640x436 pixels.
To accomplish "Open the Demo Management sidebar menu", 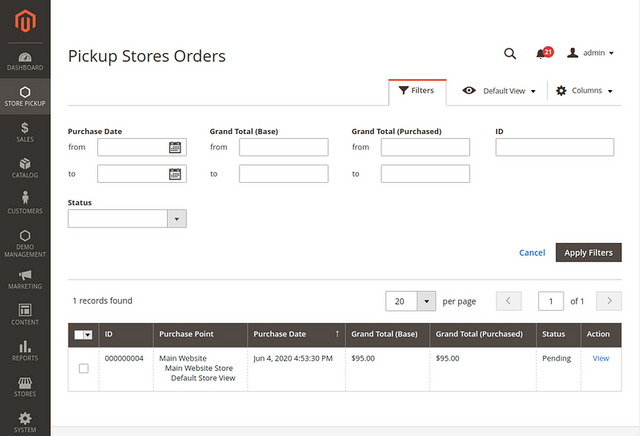I will click(x=25, y=243).
